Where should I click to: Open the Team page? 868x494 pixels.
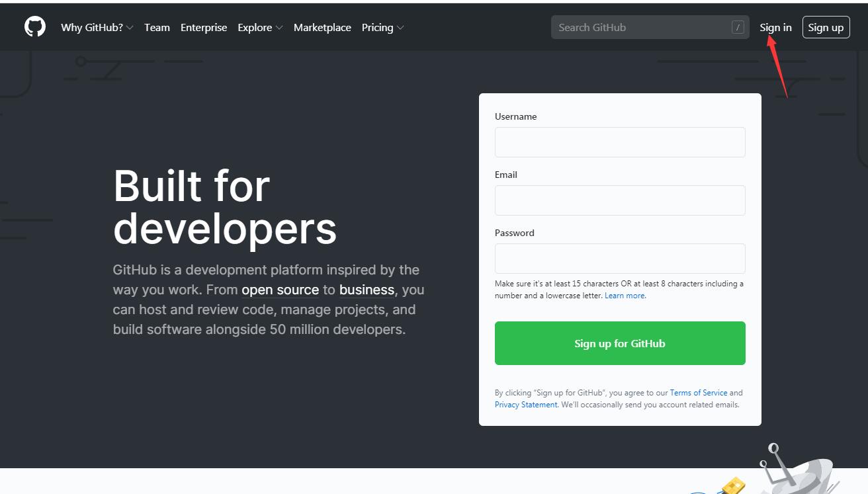157,27
